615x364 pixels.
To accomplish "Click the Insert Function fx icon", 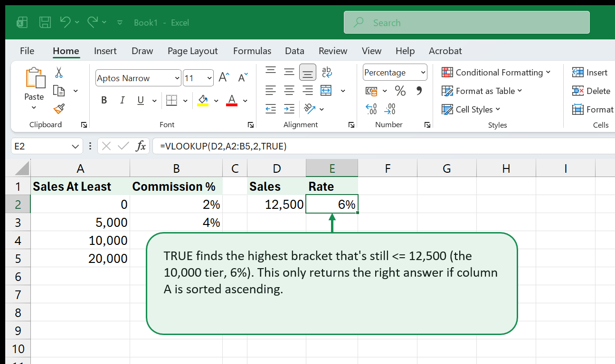I will [x=141, y=146].
